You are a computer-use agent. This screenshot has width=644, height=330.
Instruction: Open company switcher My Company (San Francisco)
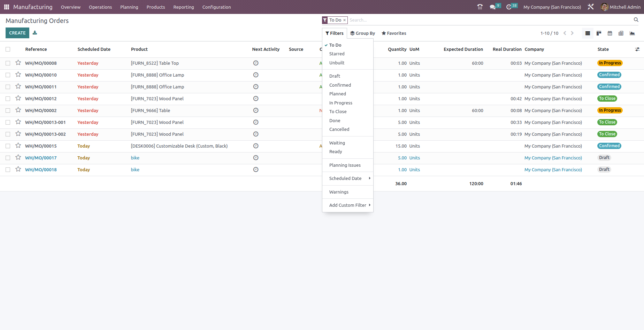552,7
